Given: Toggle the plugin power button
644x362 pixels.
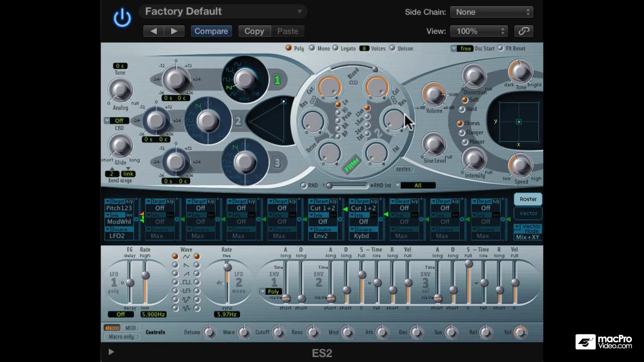Looking at the screenshot, I should [x=122, y=18].
